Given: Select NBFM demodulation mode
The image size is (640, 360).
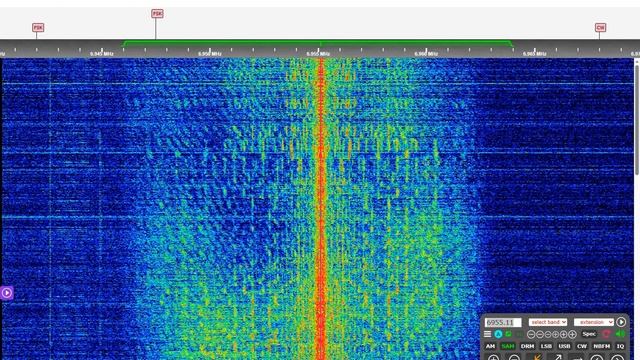Looking at the screenshot, I should pyautogui.click(x=602, y=346).
